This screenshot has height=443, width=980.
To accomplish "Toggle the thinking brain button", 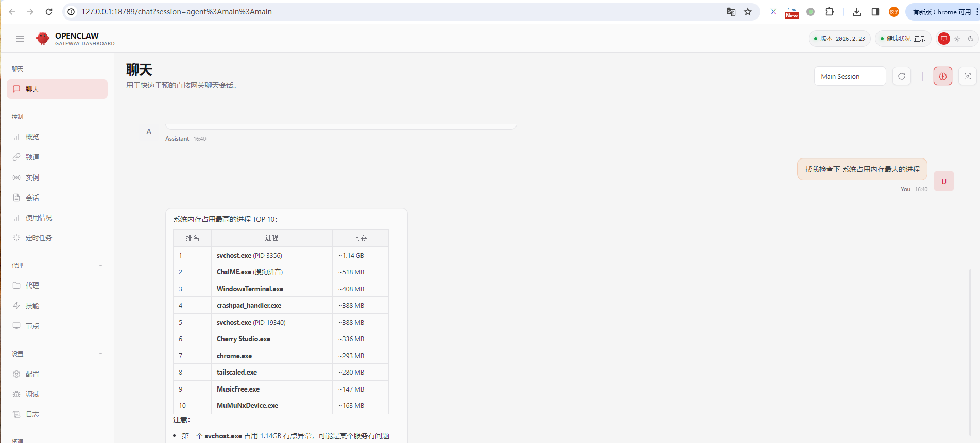I will click(943, 76).
